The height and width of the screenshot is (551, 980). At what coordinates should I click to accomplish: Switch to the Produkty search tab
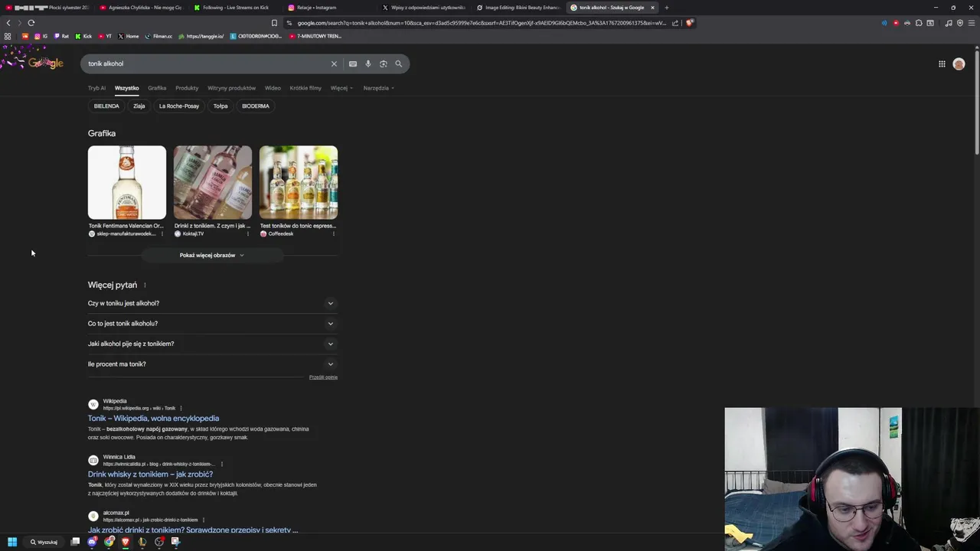187,88
